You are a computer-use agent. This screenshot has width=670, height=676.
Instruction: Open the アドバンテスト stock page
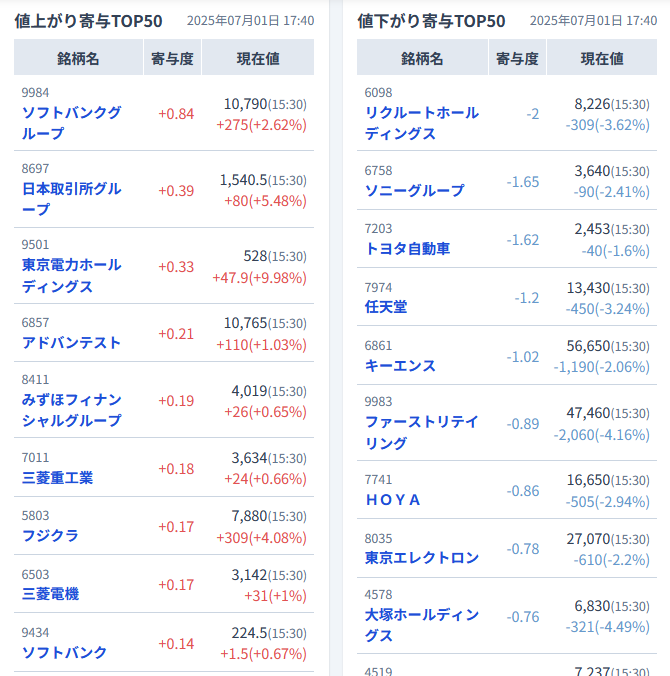click(x=71, y=343)
